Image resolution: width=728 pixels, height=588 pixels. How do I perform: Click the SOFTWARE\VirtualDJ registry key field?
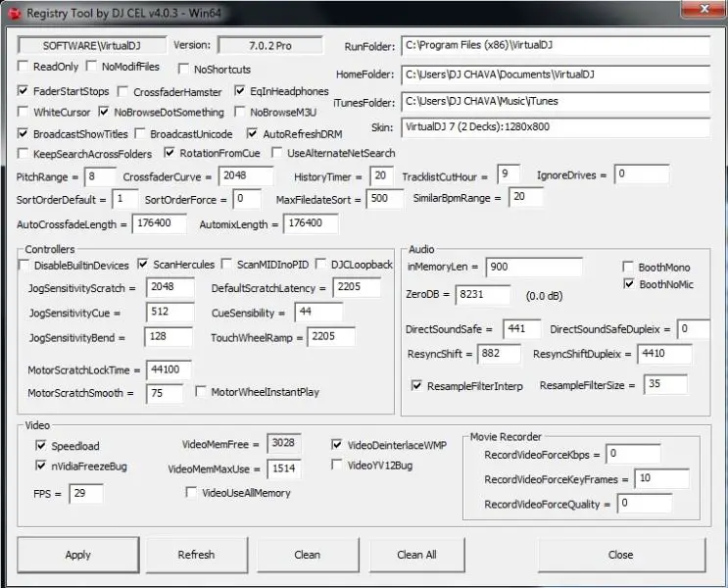click(x=91, y=45)
